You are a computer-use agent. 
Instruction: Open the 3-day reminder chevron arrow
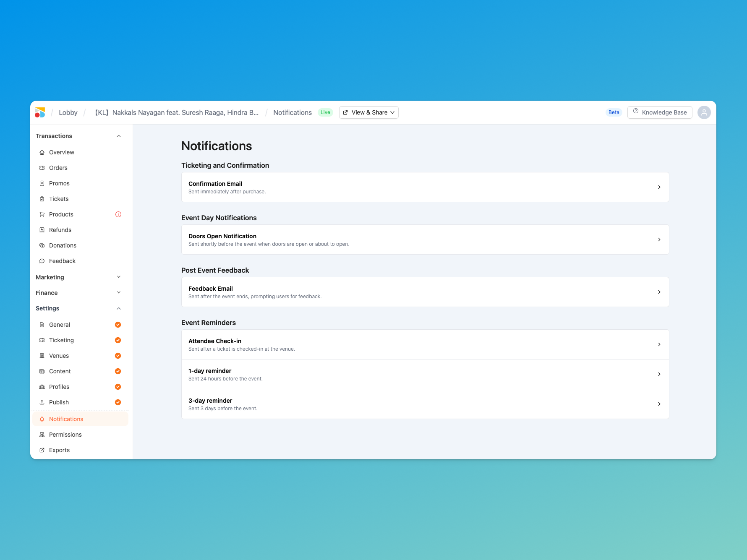(x=659, y=404)
